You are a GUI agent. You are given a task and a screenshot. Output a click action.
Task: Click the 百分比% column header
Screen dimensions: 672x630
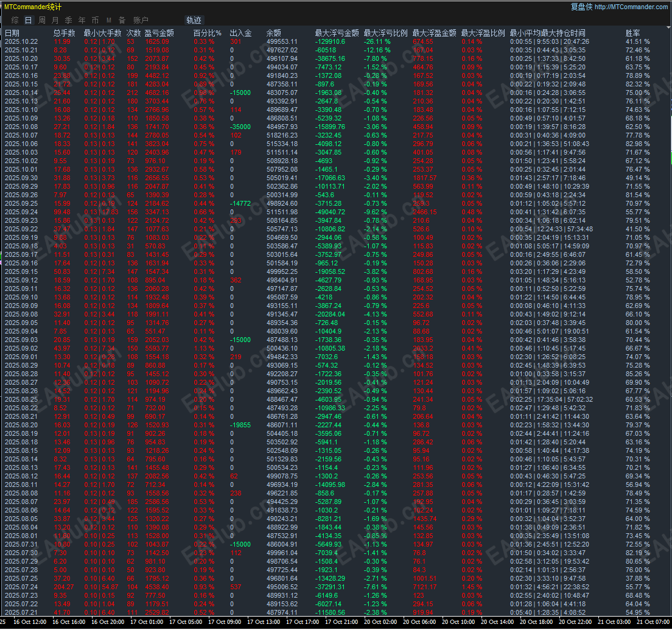tap(208, 33)
